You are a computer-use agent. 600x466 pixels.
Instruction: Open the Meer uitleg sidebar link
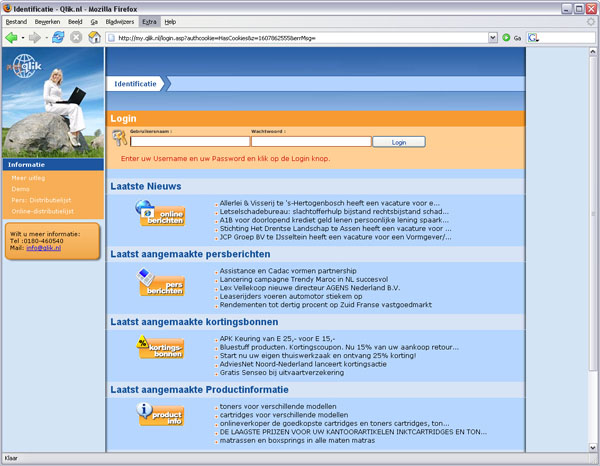point(27,178)
